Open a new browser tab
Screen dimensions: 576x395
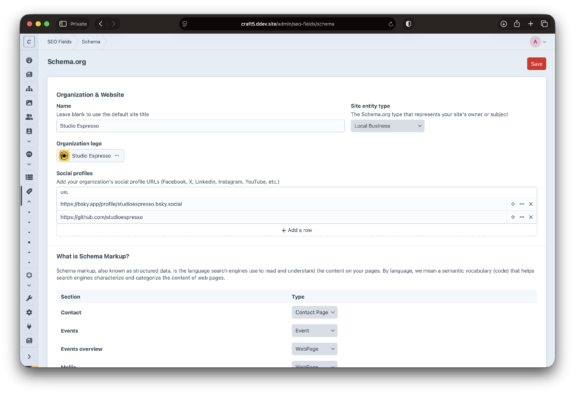coord(530,24)
